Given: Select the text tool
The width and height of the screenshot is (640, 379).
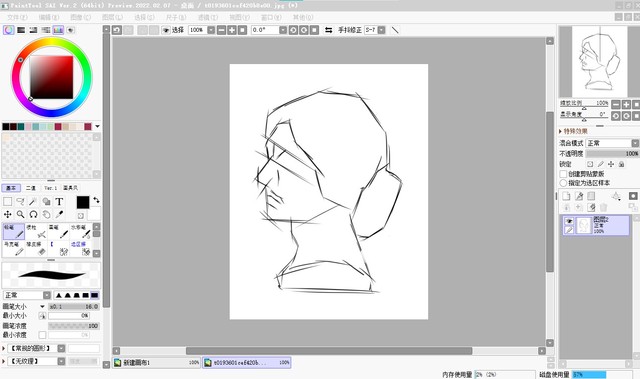Looking at the screenshot, I should pos(59,202).
